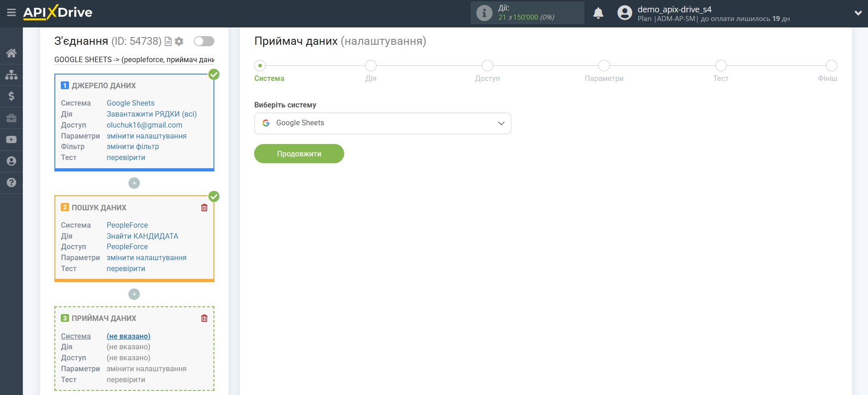Open PeopleForce access link in search block
This screenshot has width=868, height=395.
[127, 246]
